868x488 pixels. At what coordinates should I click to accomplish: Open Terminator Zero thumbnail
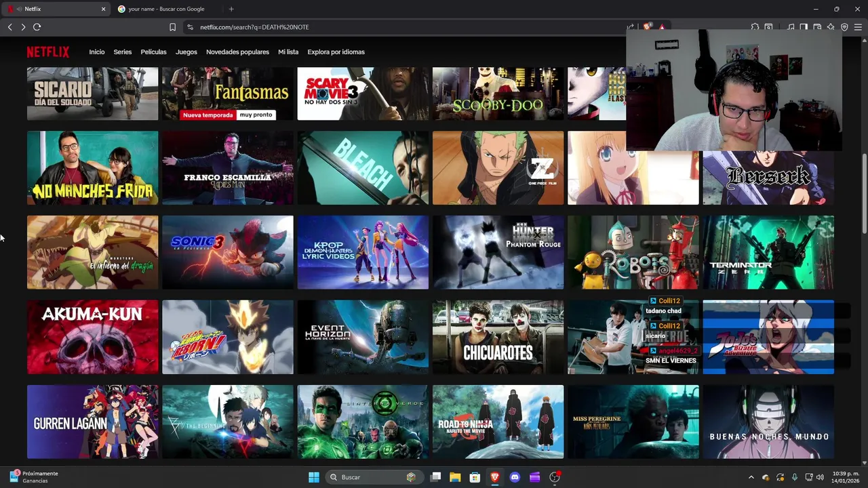coord(768,252)
